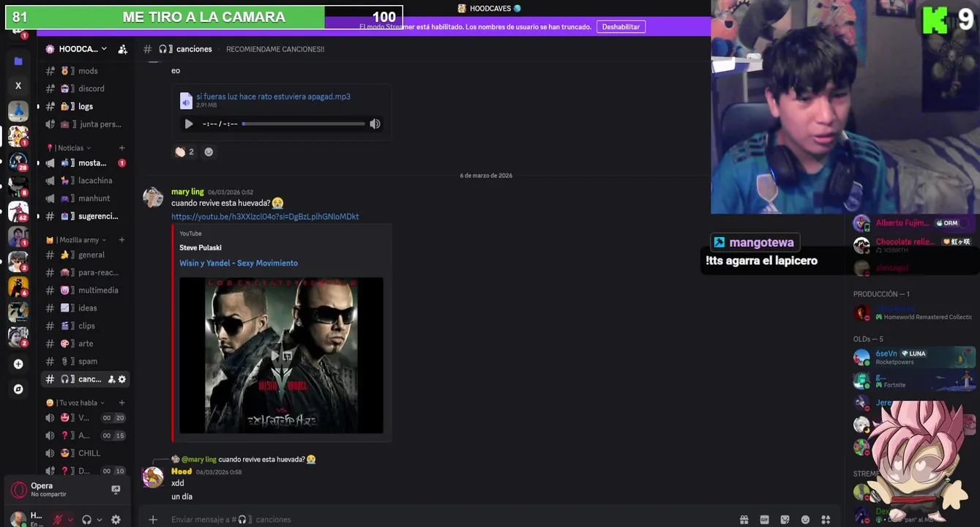
Task: Create a channel in Tu voz habla category
Action: click(x=121, y=403)
